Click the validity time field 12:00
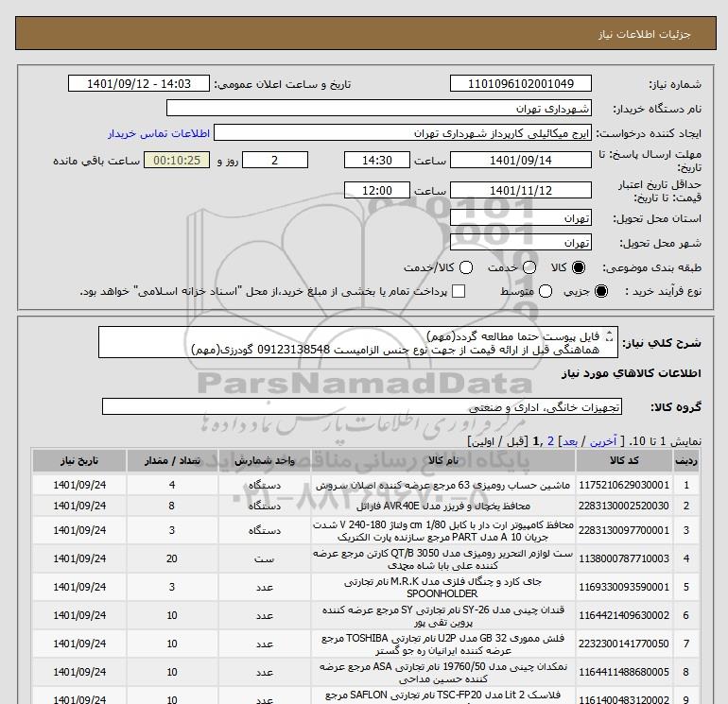The height and width of the screenshot is (704, 728). point(376,190)
